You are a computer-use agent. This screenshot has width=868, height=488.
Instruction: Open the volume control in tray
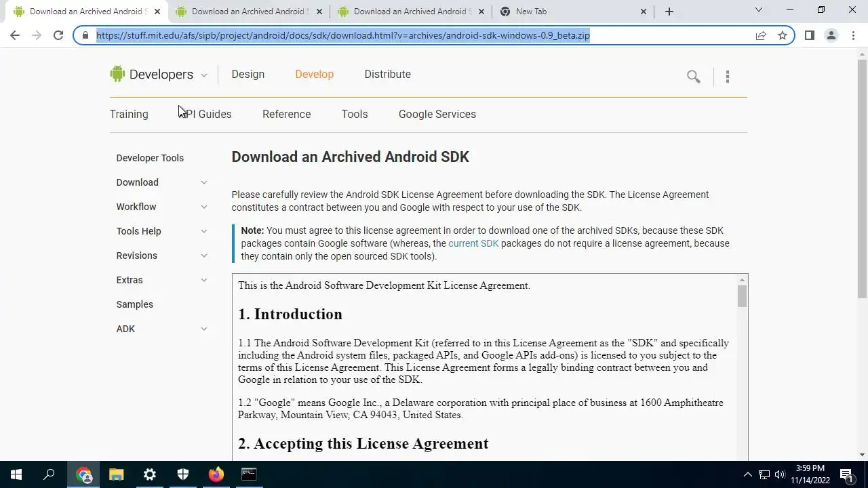point(780,474)
